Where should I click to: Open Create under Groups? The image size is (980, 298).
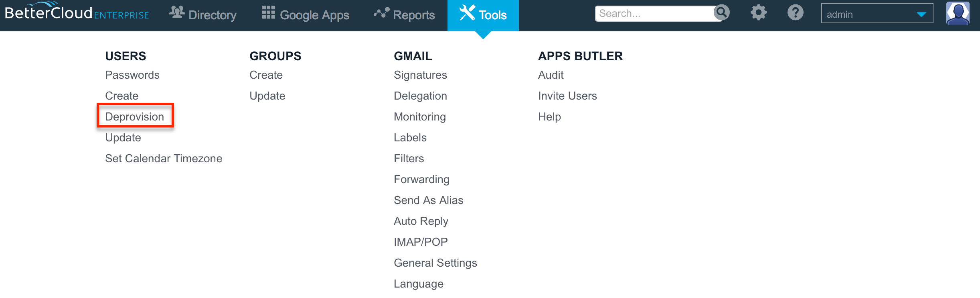(266, 75)
